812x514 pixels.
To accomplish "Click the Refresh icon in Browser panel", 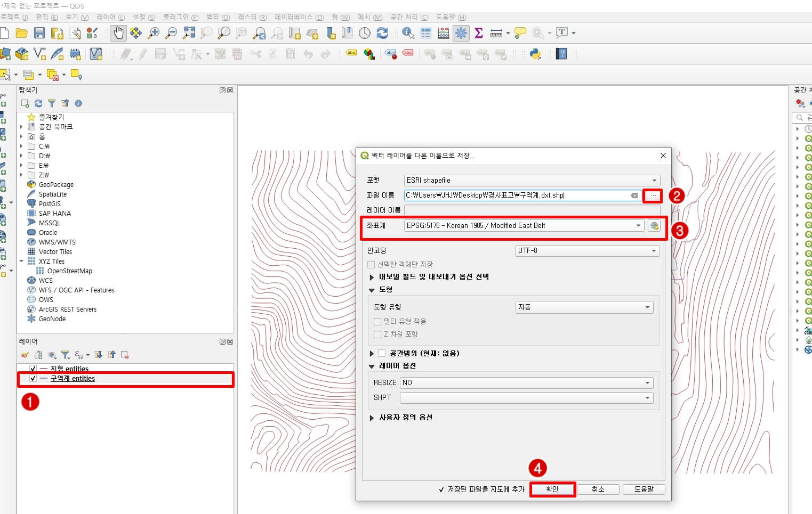I will pyautogui.click(x=38, y=103).
